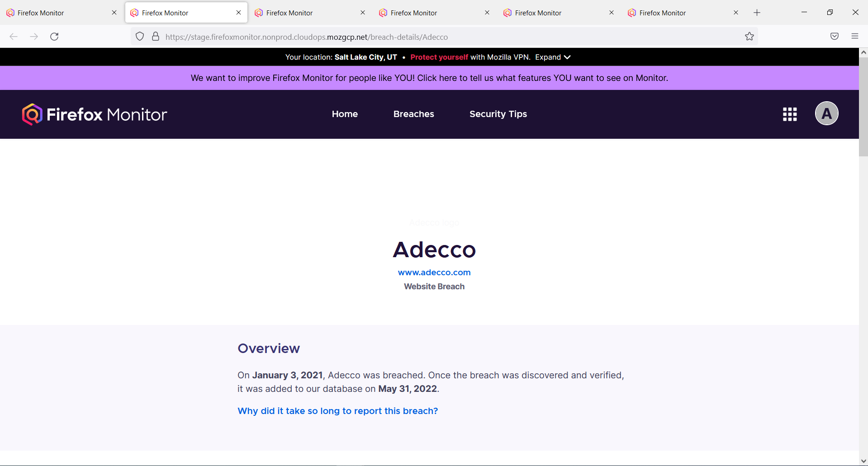Open a new tab with the plus button
This screenshot has height=466, width=868.
[x=757, y=13]
